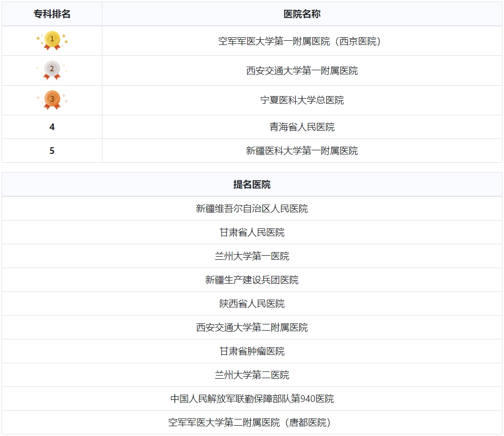Select 中国人民解放军联勤保障部队第940医院
This screenshot has height=436, width=504.
click(252, 399)
